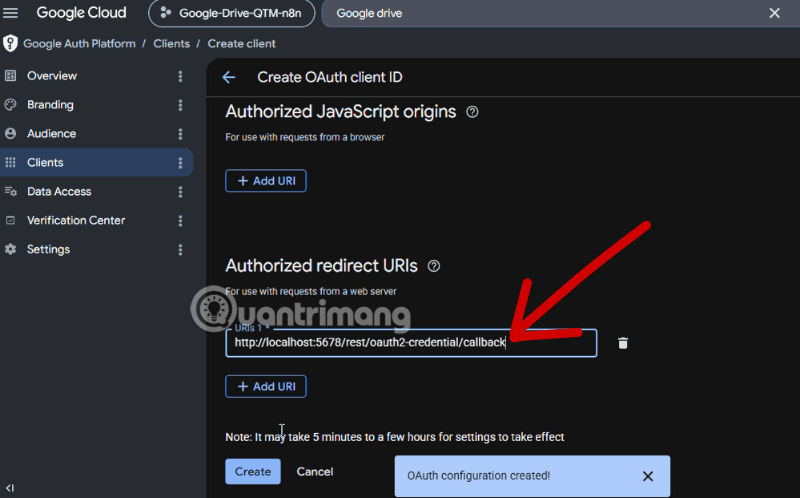Open help for Authorized JavaScript origins
800x498 pixels.
coord(472,112)
